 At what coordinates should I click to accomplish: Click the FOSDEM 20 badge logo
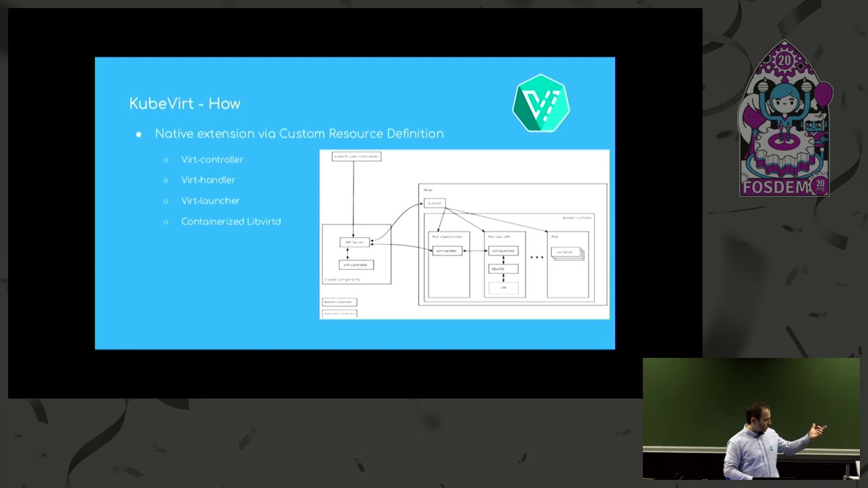tap(785, 119)
